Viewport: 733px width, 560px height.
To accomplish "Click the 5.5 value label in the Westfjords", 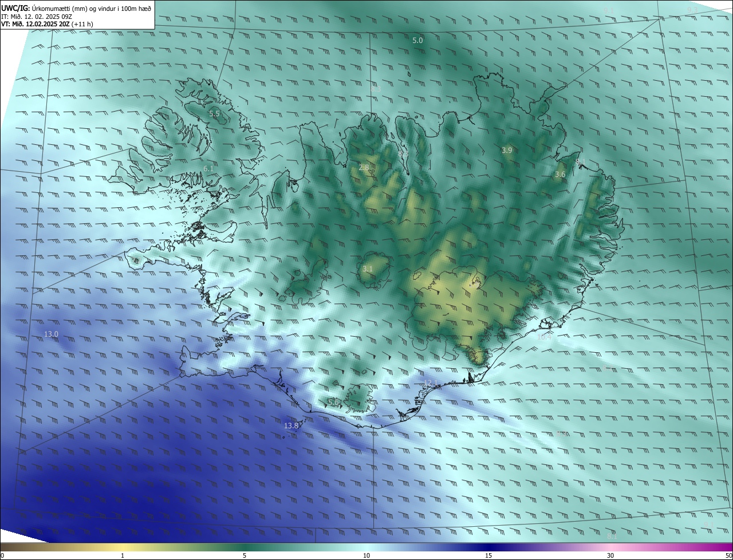I will click(x=214, y=114).
